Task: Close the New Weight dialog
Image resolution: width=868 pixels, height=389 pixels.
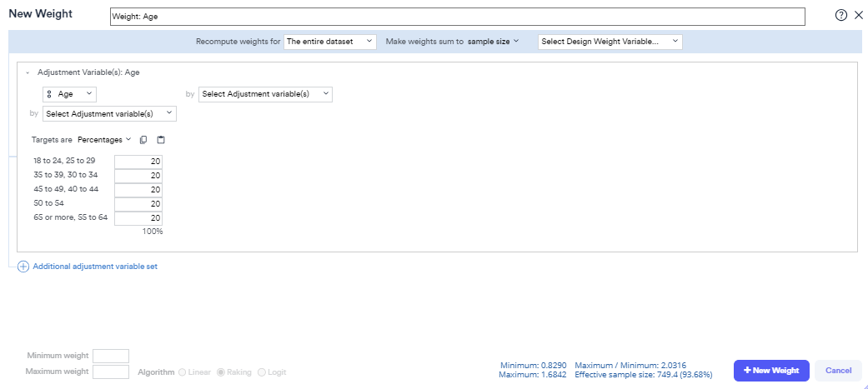Action: [x=859, y=16]
